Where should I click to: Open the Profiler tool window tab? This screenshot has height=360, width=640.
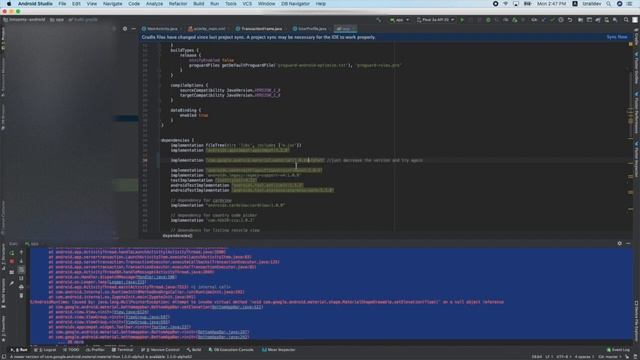[95, 350]
